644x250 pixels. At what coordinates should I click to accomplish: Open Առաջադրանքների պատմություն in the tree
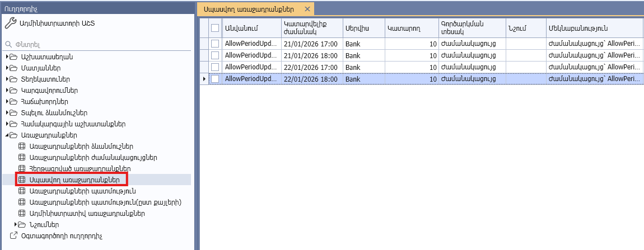74,191
